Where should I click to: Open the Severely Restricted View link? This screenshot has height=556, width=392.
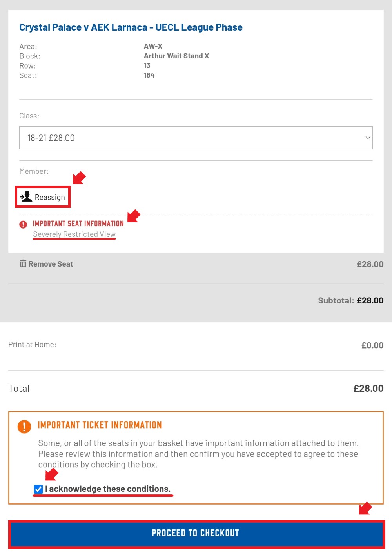(x=74, y=234)
